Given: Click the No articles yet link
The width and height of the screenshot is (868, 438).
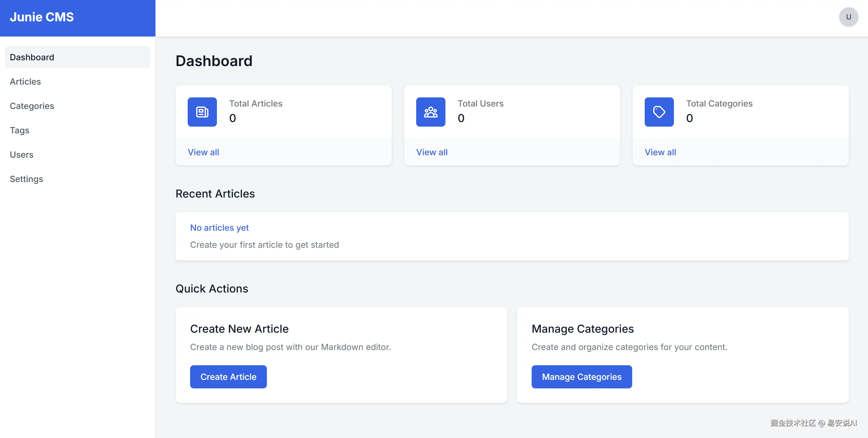Looking at the screenshot, I should 219,228.
